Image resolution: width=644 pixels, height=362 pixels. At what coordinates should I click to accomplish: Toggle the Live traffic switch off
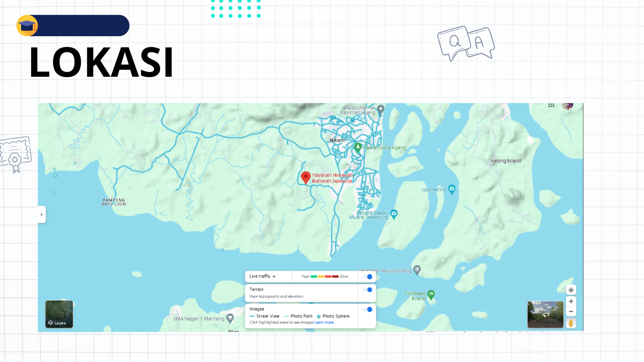point(368,277)
